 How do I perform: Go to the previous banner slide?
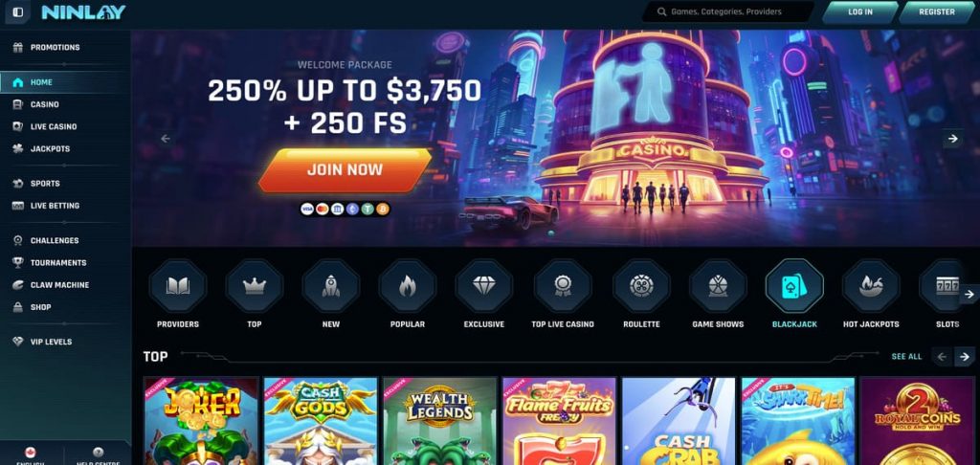tap(166, 139)
